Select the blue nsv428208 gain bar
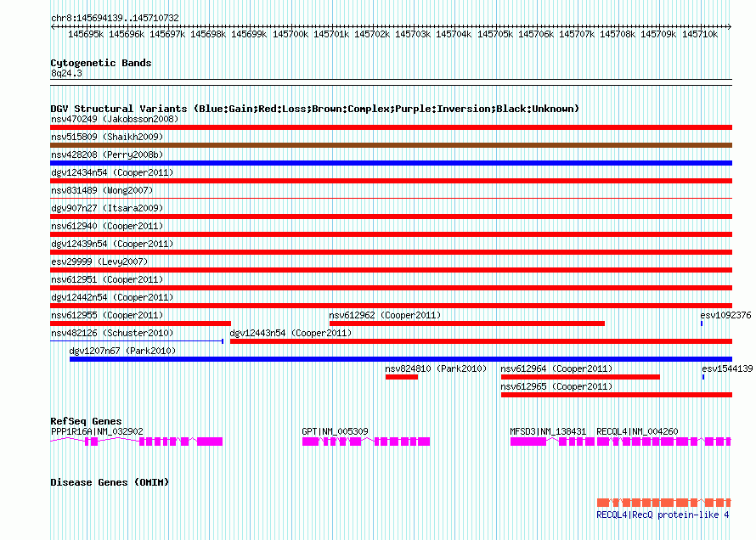Image resolution: width=756 pixels, height=540 pixels. tap(391, 163)
